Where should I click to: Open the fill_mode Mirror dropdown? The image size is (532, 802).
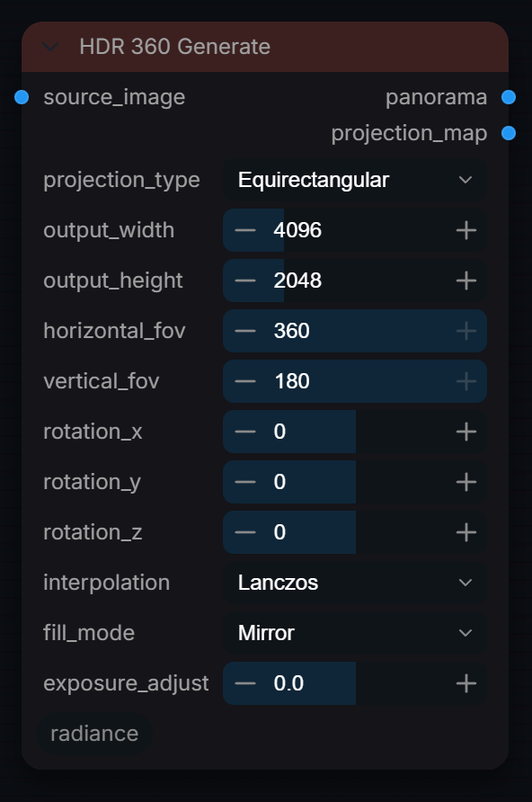pyautogui.click(x=355, y=633)
